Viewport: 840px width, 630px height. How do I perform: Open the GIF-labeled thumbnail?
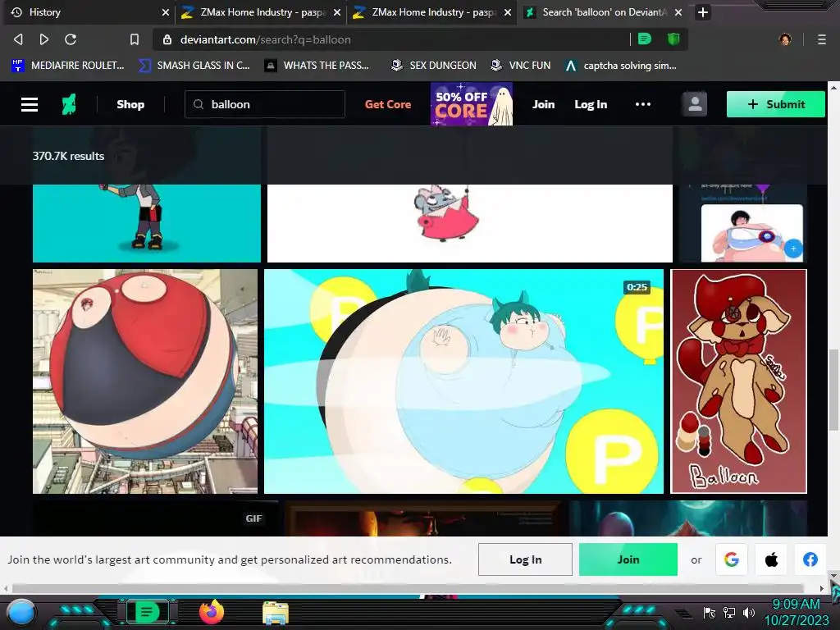(156, 518)
